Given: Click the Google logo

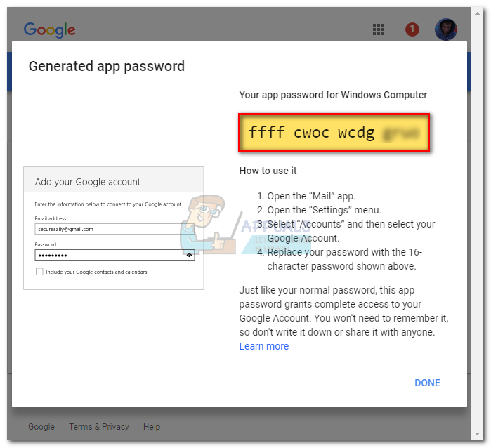Looking at the screenshot, I should point(49,30).
